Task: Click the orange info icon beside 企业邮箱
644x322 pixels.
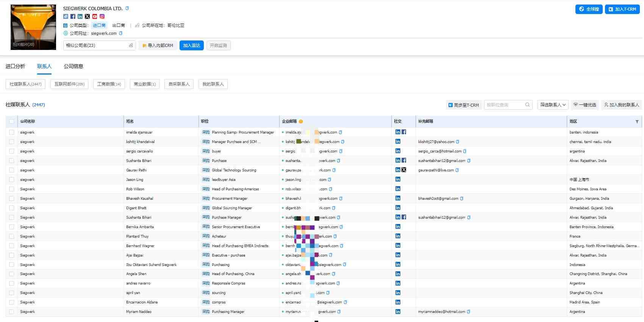Action: tap(301, 121)
